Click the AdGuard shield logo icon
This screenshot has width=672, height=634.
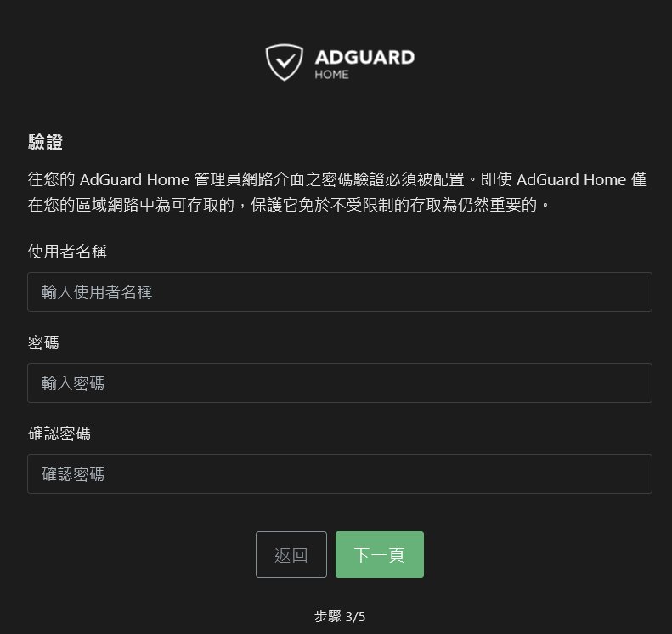pos(284,63)
